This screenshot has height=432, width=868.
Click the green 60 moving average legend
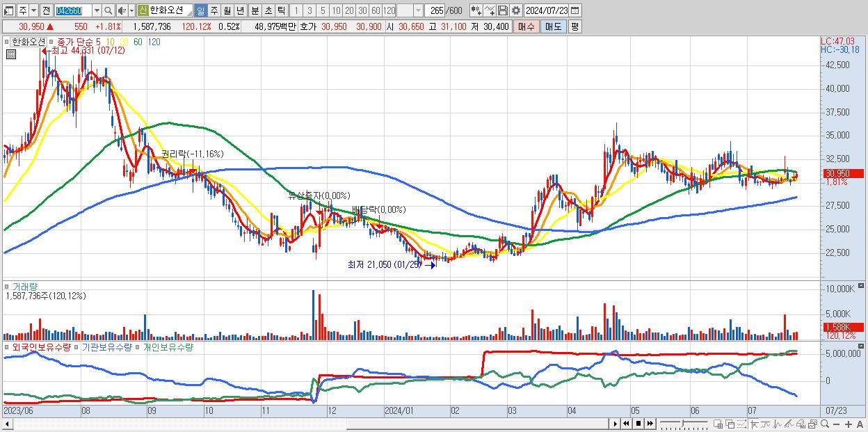(138, 42)
